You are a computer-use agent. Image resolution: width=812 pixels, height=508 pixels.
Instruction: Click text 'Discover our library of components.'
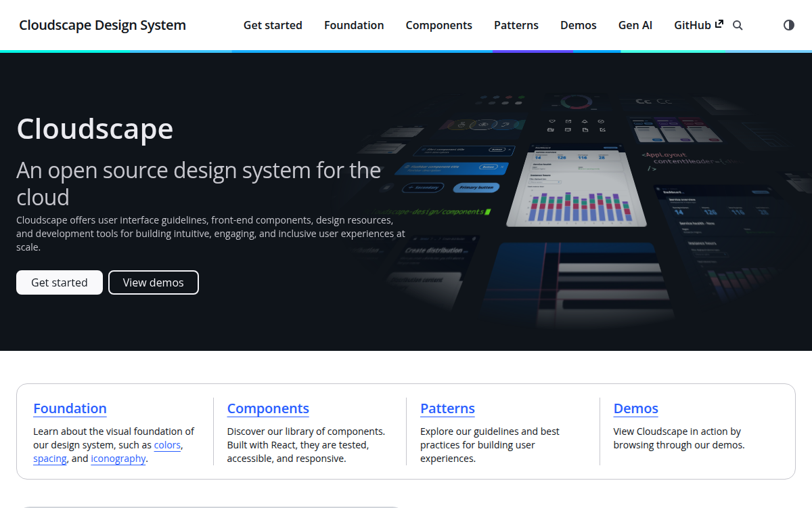coord(306,431)
